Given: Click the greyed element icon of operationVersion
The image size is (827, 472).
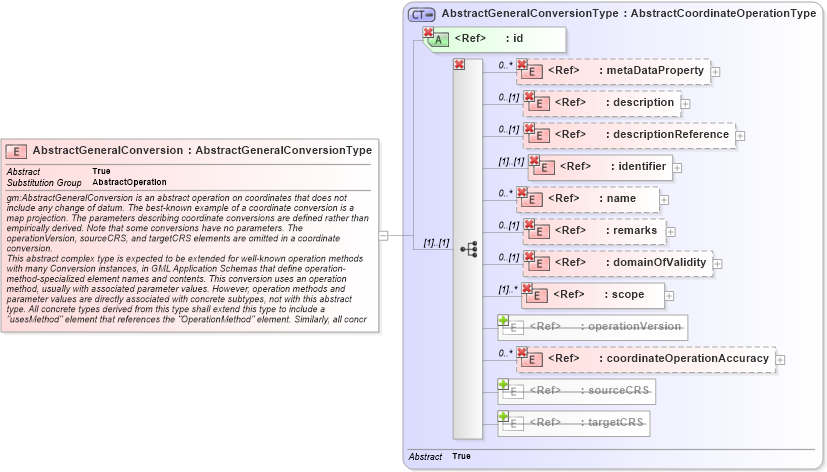Looking at the screenshot, I should pyautogui.click(x=513, y=329).
